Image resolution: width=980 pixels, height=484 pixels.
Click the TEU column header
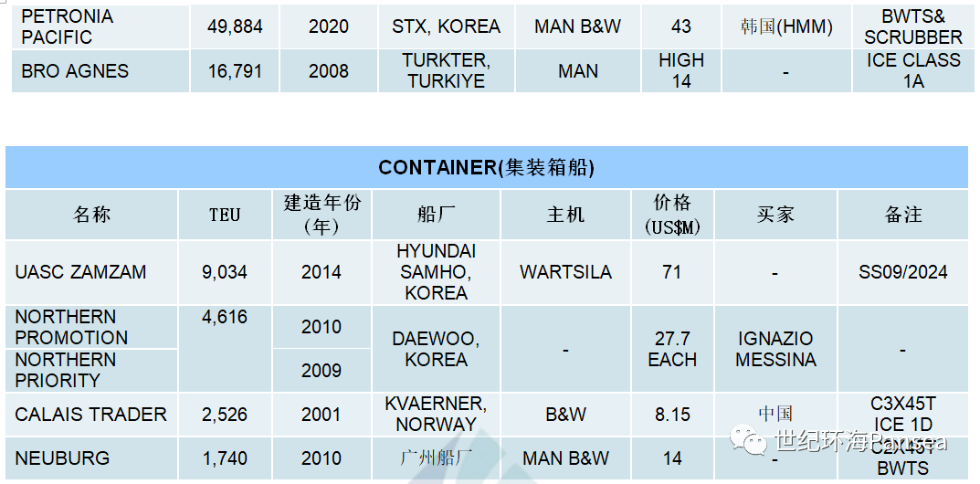225,215
